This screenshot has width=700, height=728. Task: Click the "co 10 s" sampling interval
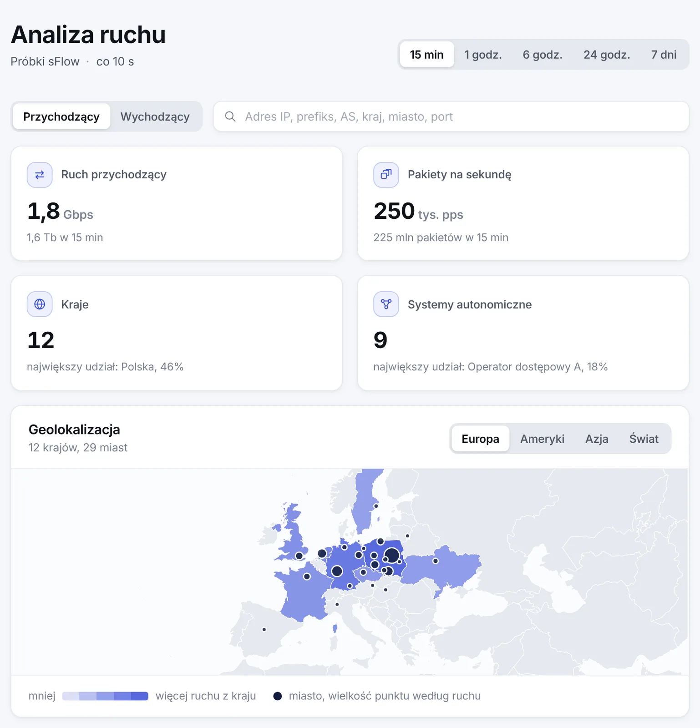115,61
